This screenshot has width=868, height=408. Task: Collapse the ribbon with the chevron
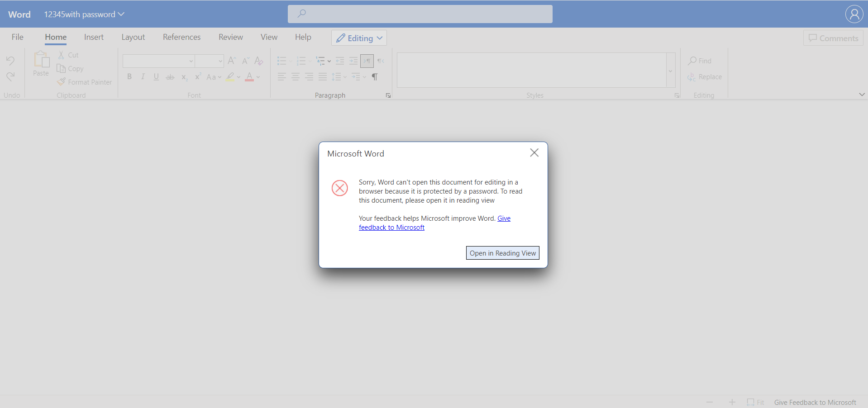862,95
